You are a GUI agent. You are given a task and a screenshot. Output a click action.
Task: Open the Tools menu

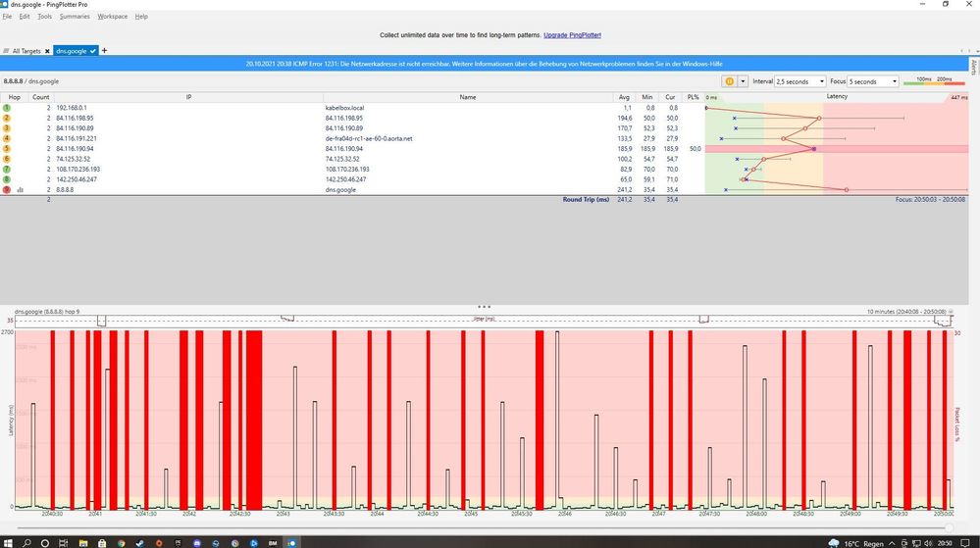[x=44, y=17]
